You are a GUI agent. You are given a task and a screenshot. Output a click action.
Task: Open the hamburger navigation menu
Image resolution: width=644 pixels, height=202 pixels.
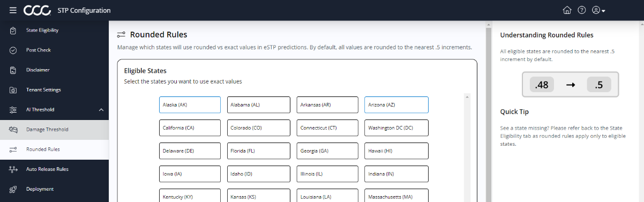13,10
